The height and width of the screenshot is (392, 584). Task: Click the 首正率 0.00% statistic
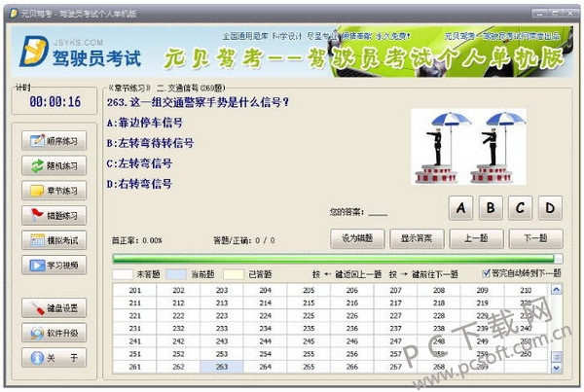tap(136, 240)
